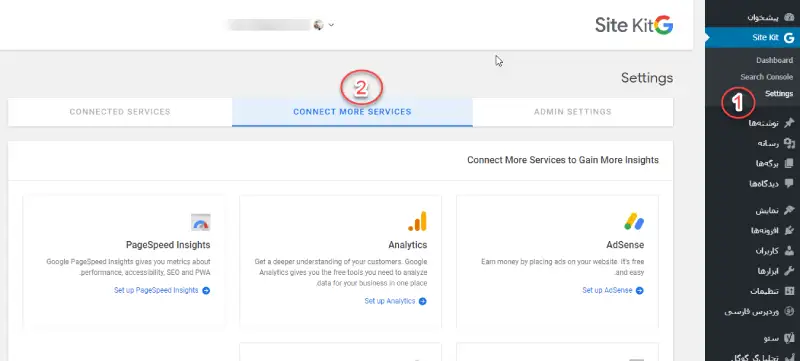Screen dimensions: 800x361
Task: Click the Analytics card heading
Action: tap(408, 245)
